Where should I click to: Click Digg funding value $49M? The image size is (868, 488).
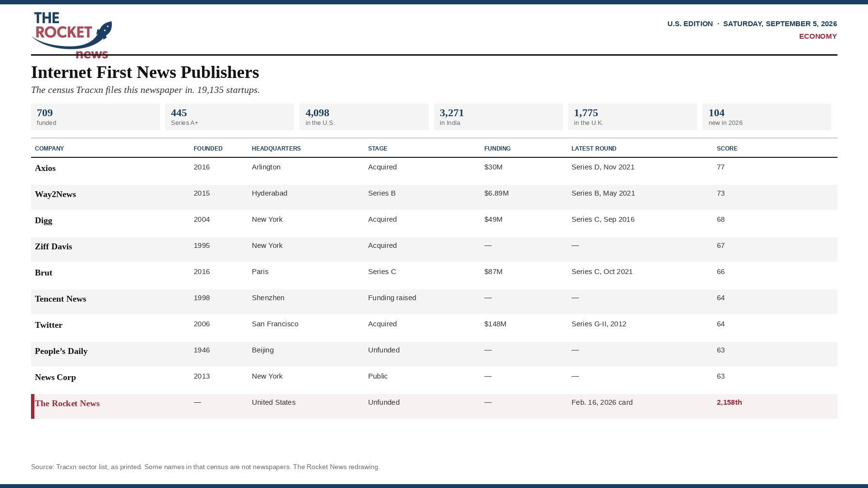pos(493,219)
